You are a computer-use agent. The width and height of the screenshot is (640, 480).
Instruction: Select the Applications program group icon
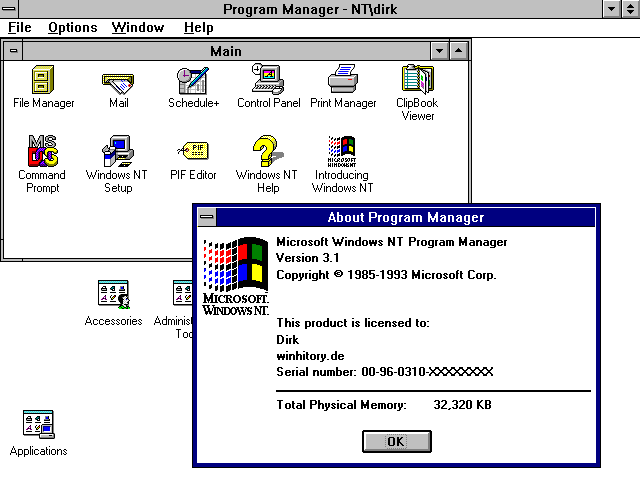39,424
